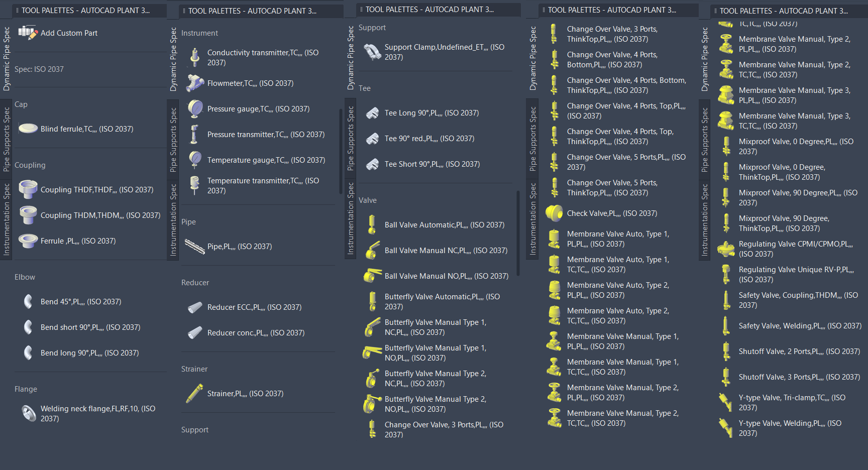Select the Strainer PL icon

coord(195,393)
